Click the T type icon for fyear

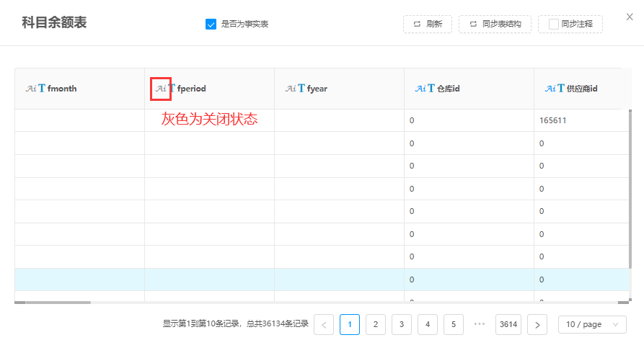point(301,89)
